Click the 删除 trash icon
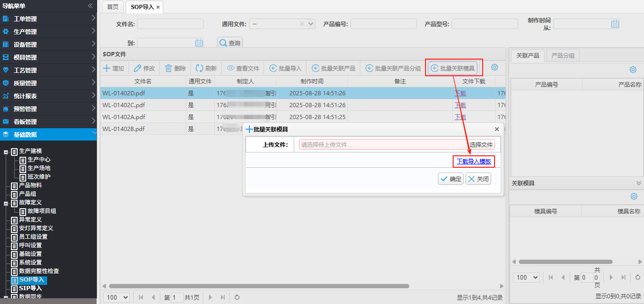 [168, 68]
